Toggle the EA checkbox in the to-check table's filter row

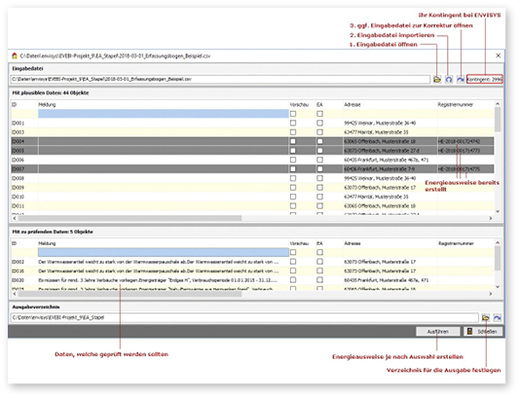320,252
